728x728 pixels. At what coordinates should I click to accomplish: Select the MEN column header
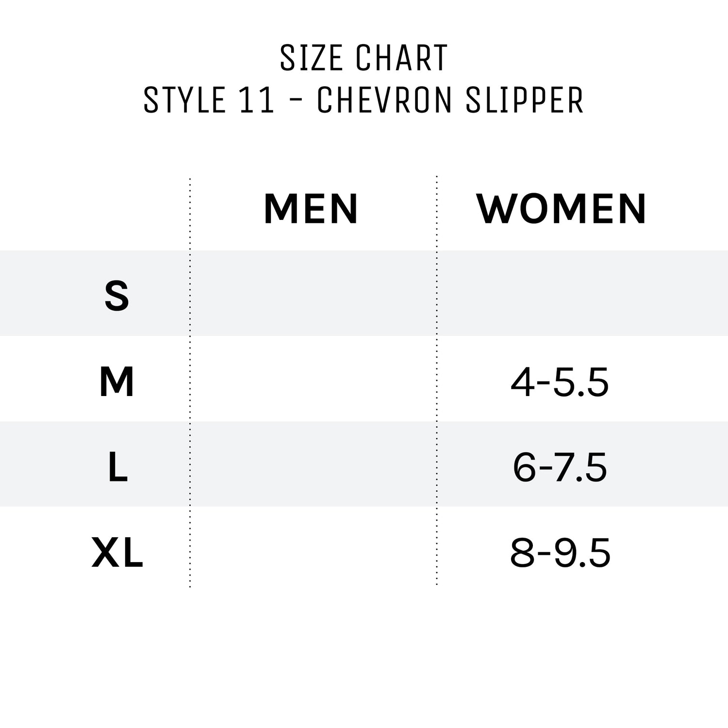tap(311, 209)
